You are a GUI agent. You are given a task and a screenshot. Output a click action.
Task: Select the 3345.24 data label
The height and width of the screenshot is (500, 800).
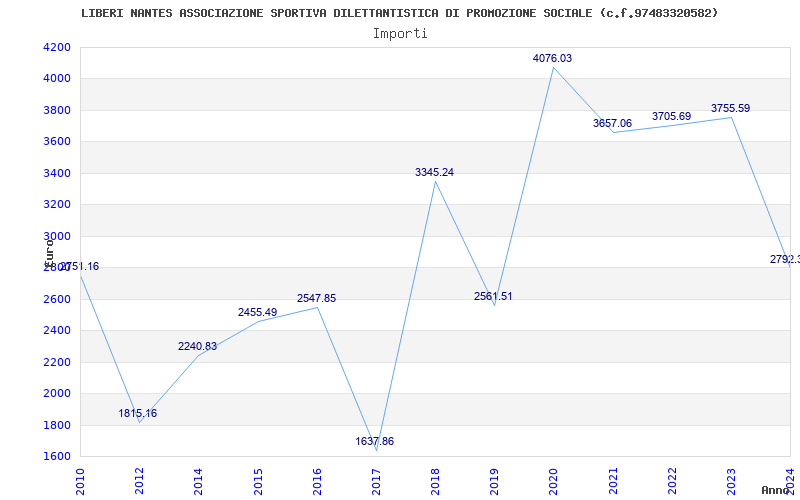coord(434,172)
